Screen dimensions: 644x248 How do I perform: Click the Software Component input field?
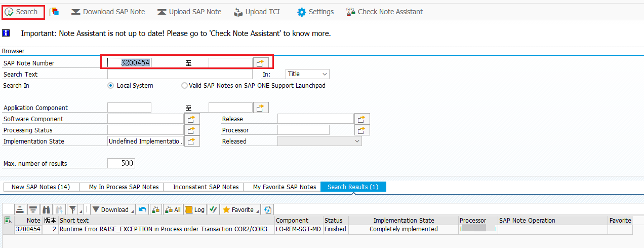(x=145, y=119)
